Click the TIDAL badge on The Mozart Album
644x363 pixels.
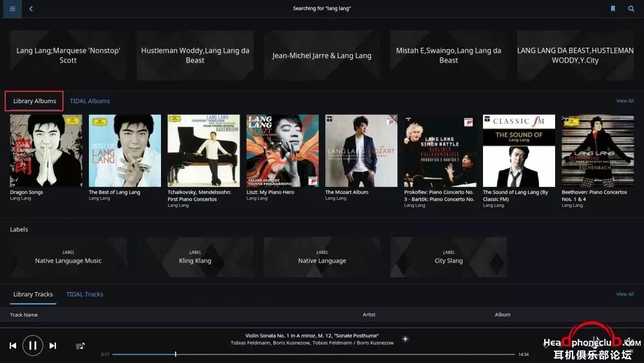pos(329,119)
